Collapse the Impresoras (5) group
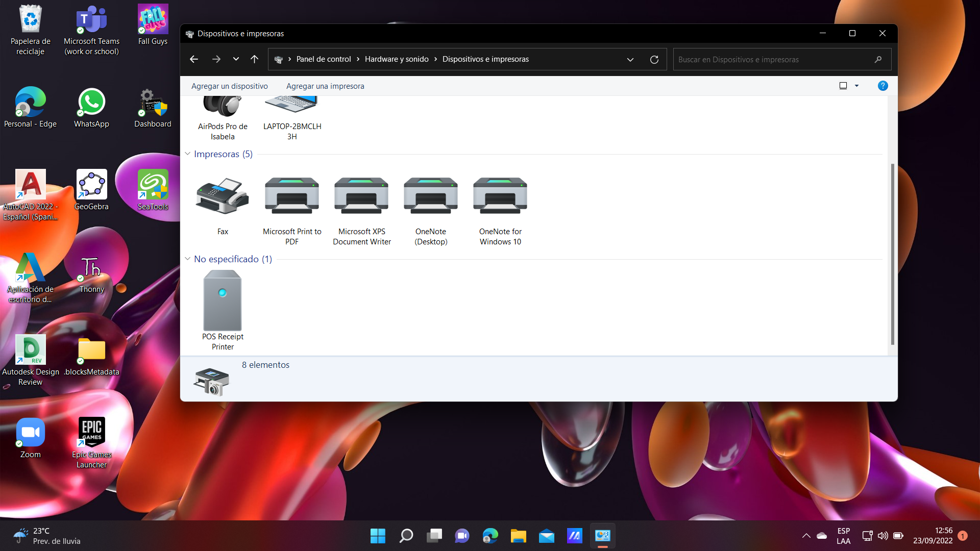 coord(187,154)
